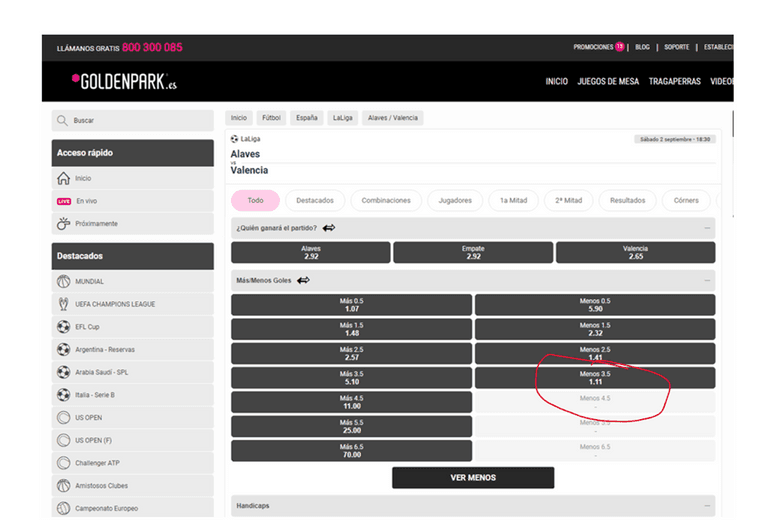The image size is (760, 530).
Task: Click the Argentina - Reservas football icon
Action: (63, 350)
